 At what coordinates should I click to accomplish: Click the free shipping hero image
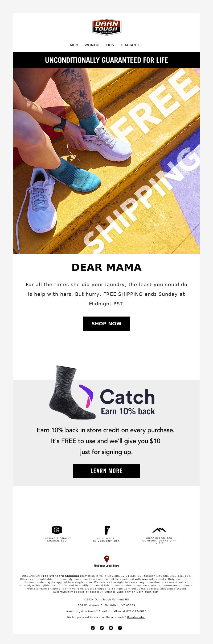click(x=106, y=161)
